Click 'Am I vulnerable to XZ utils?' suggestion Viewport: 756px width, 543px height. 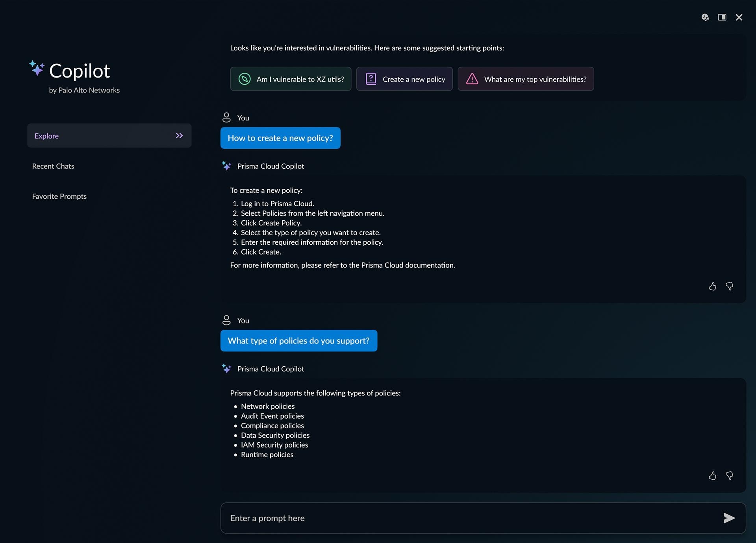[x=291, y=79]
